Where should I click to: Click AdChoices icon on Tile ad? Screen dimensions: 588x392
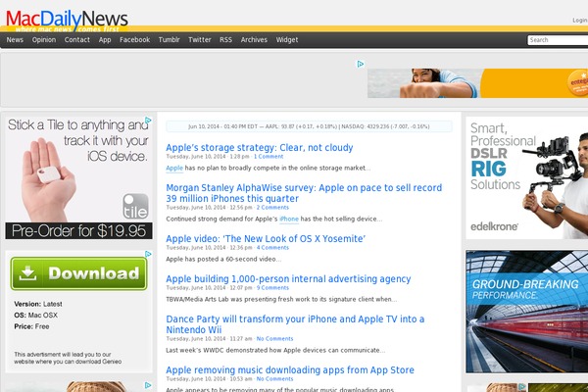pos(148,120)
